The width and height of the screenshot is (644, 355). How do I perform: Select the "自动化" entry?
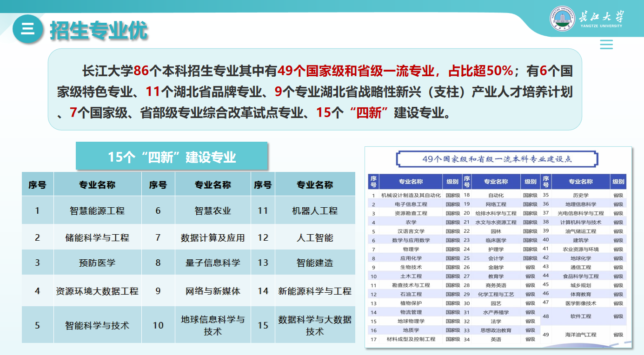tap(496, 195)
